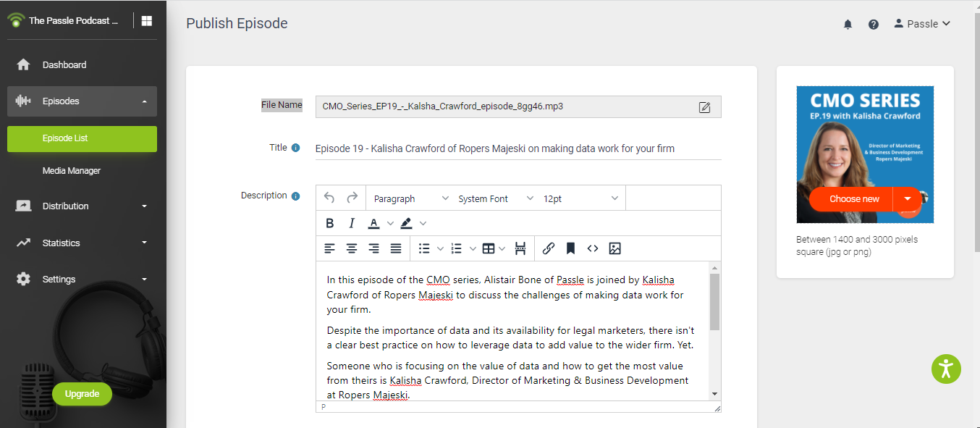Click the notifications bell icon
This screenshot has width=980, height=428.
848,24
